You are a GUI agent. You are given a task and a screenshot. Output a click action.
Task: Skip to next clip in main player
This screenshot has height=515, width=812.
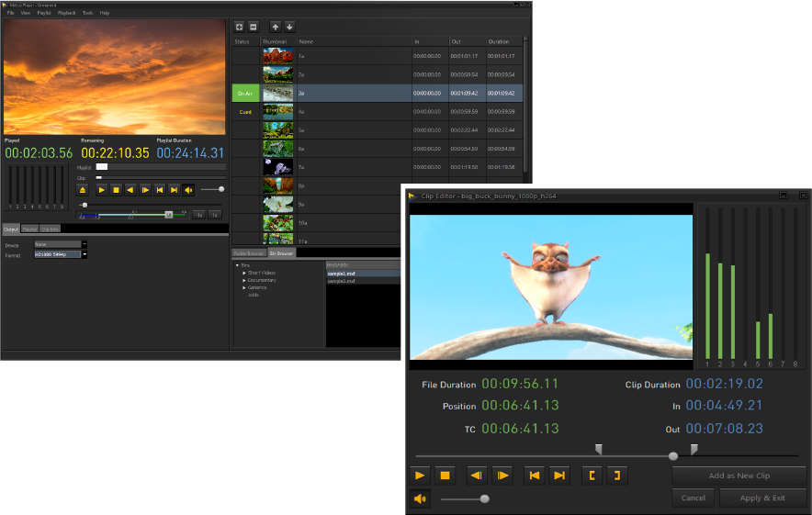(174, 190)
